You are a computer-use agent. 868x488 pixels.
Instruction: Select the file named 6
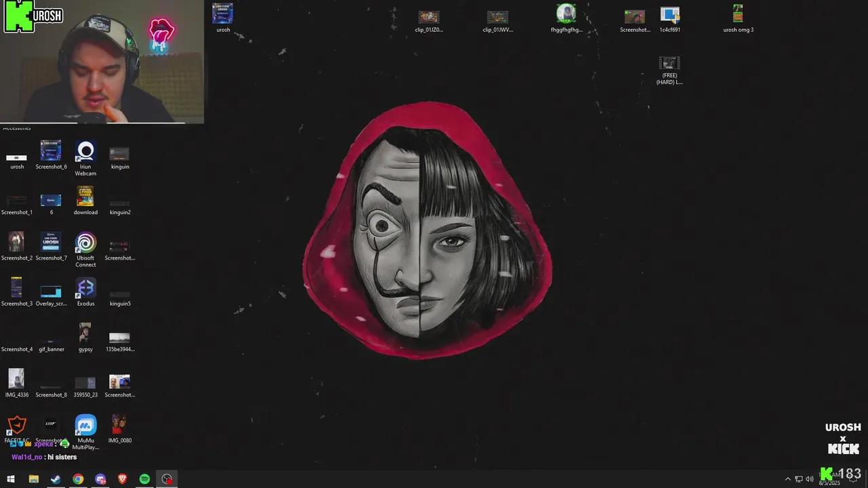point(51,203)
